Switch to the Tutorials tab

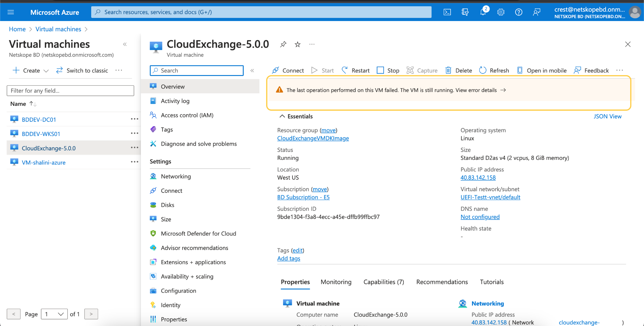click(492, 282)
